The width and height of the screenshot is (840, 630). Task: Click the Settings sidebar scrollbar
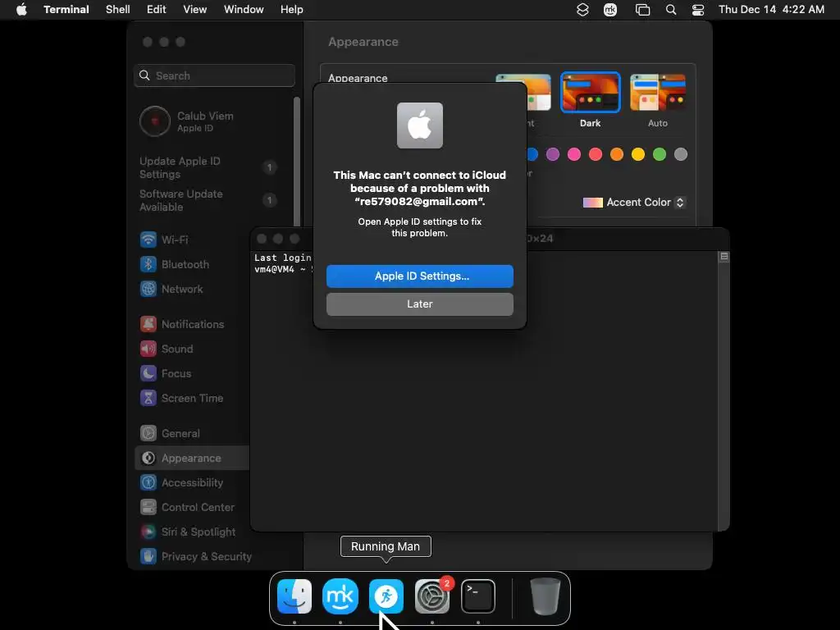(297, 162)
